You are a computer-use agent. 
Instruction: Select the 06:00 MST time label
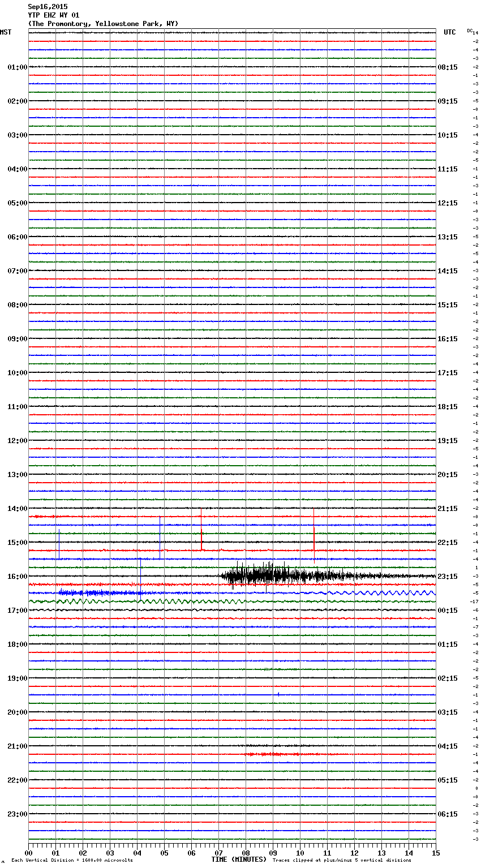(x=17, y=237)
